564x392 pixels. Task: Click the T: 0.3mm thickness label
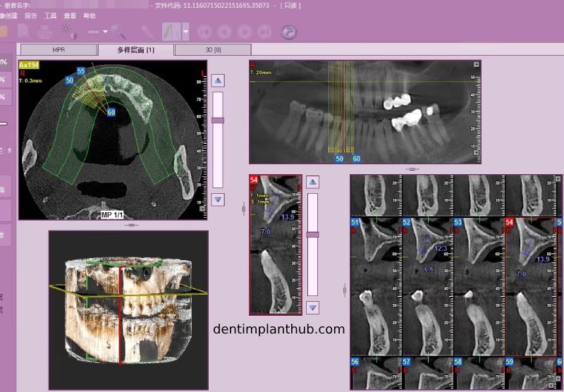[30, 80]
